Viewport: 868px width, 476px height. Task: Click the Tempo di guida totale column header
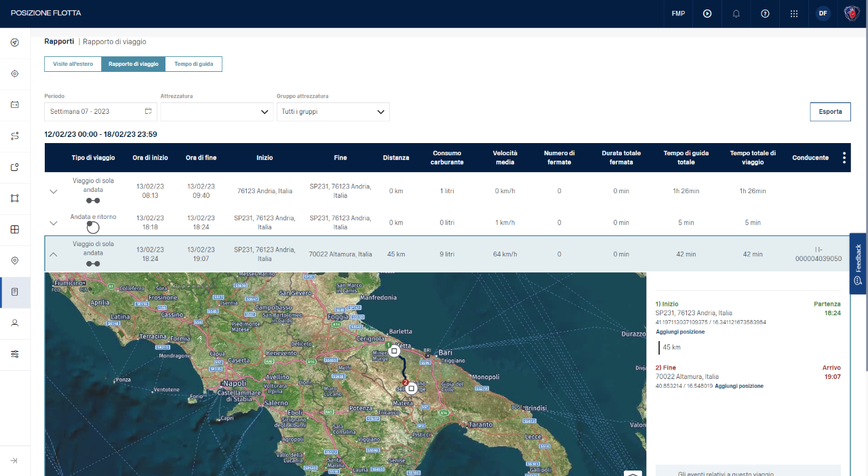click(x=686, y=157)
